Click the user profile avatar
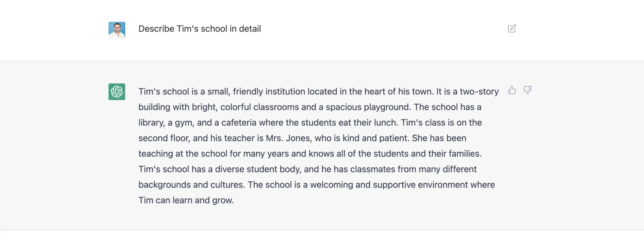This screenshot has width=644, height=233. point(117,29)
